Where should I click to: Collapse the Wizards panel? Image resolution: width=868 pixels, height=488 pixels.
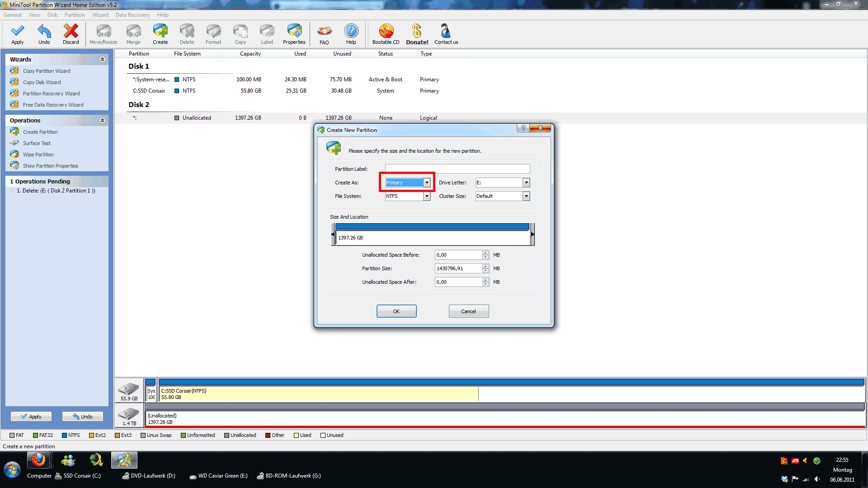pos(102,59)
